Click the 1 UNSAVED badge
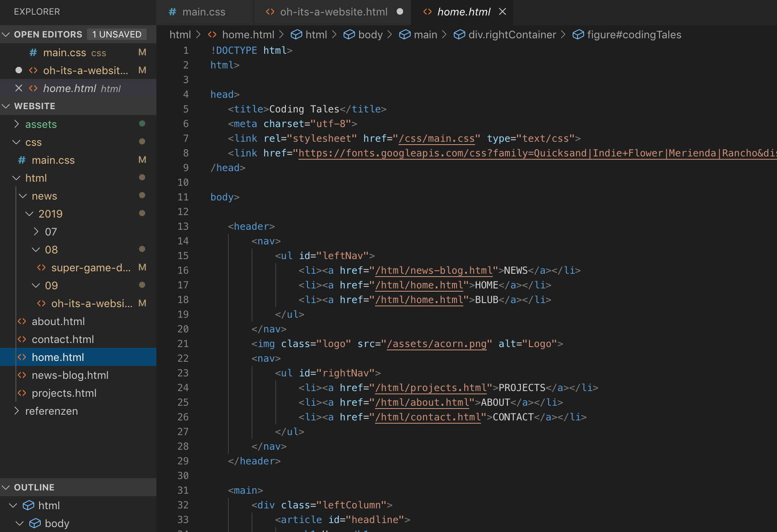 coord(117,34)
